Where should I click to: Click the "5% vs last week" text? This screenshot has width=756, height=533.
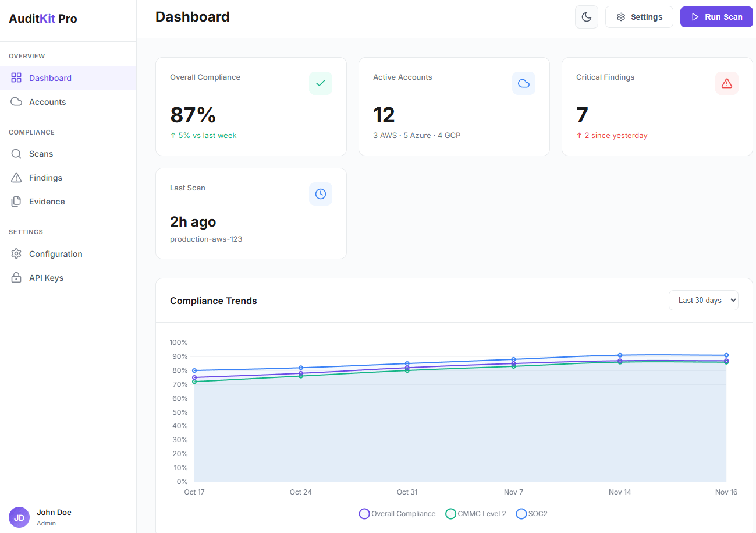pos(203,135)
